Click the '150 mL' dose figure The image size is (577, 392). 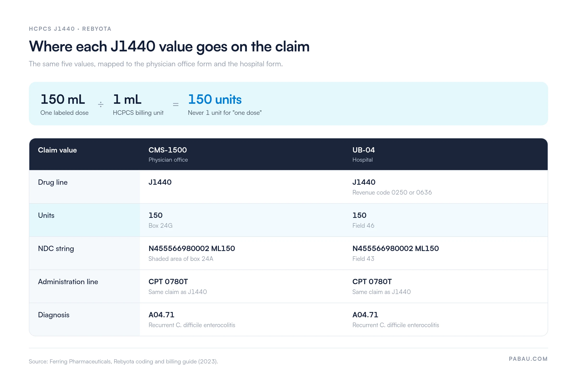click(63, 99)
